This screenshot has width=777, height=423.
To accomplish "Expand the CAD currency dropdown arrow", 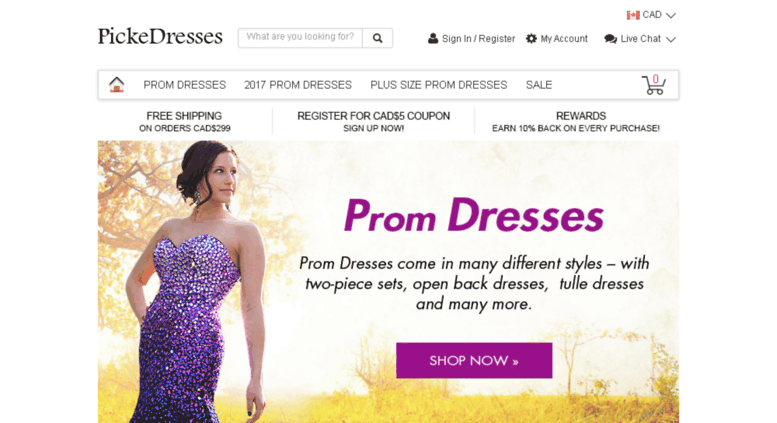I will (x=670, y=16).
